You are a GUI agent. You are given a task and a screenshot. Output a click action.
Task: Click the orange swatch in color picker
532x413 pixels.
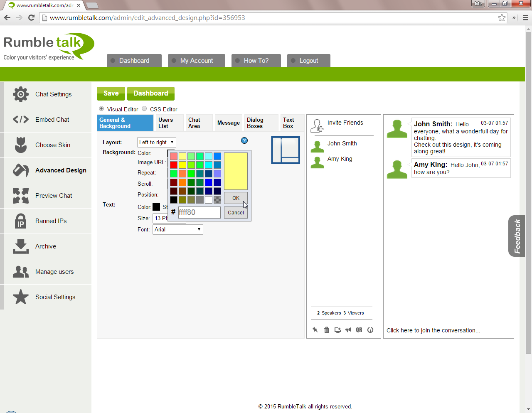point(182,182)
